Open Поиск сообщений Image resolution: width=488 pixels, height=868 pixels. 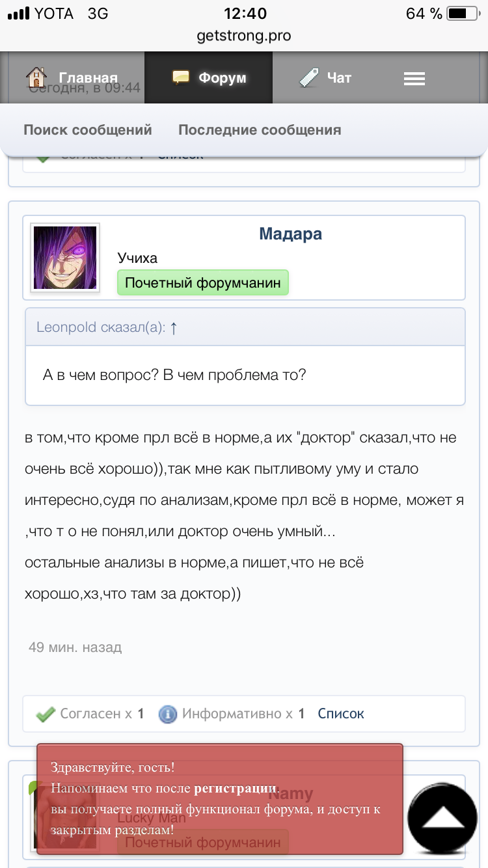pyautogui.click(x=88, y=129)
